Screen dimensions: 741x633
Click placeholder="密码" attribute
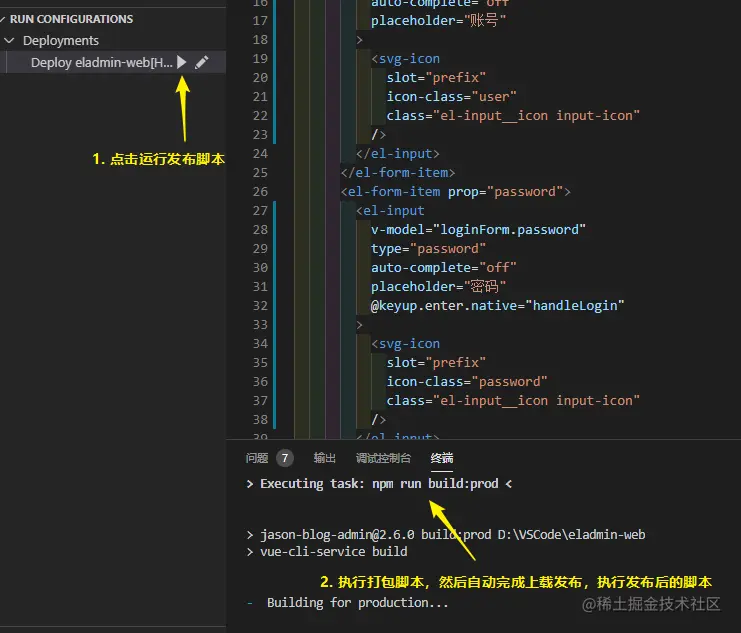click(x=438, y=286)
